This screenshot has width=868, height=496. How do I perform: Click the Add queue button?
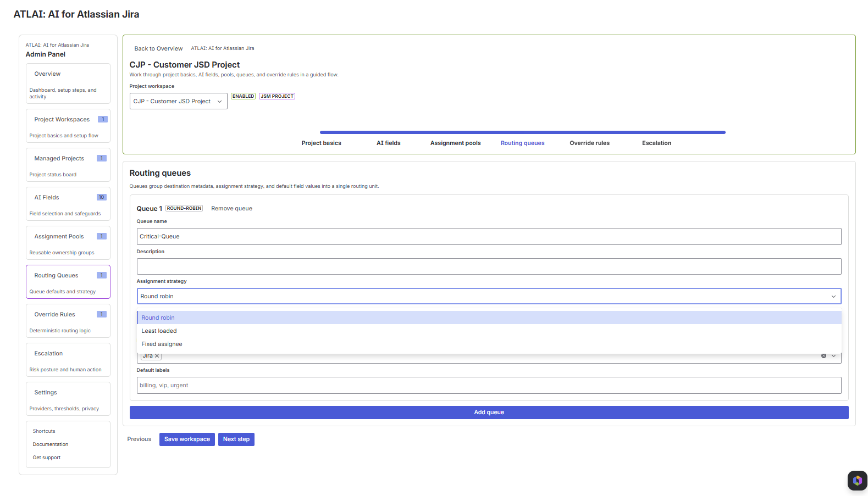click(x=489, y=413)
